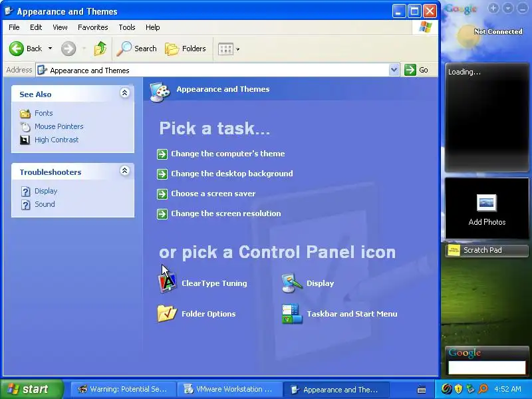532x399 pixels.
Task: Switch to the Warning: Potential Se... taskbar window
Action: pos(123,389)
